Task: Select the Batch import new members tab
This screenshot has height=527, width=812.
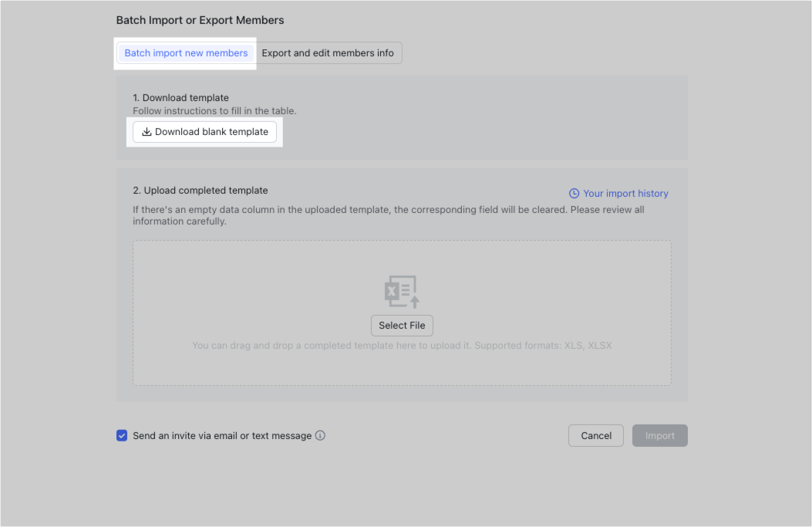Action: click(x=185, y=52)
